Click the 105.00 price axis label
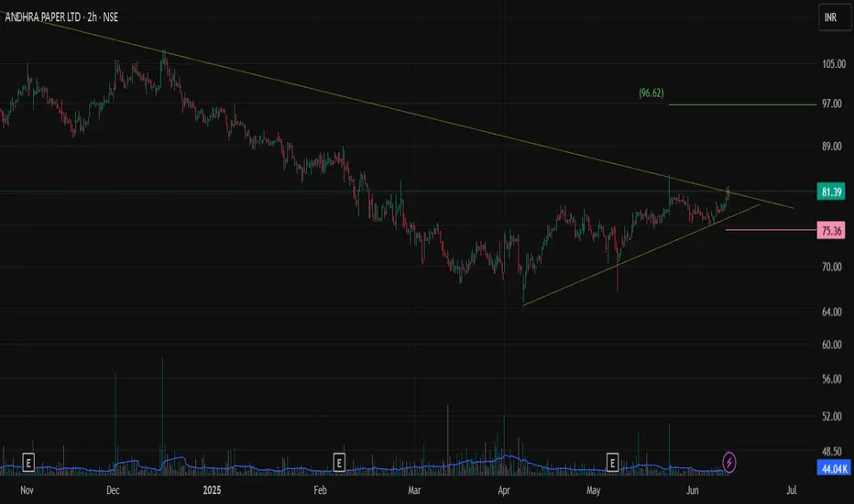 (x=833, y=64)
